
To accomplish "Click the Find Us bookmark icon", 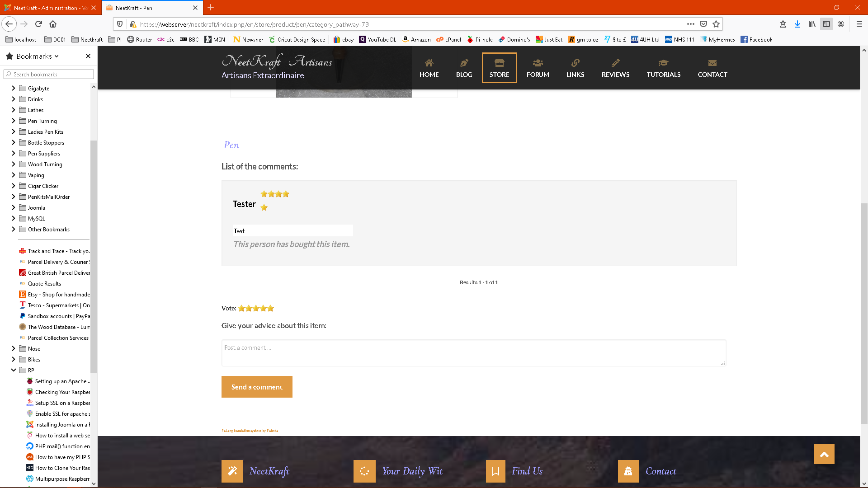I will point(495,471).
